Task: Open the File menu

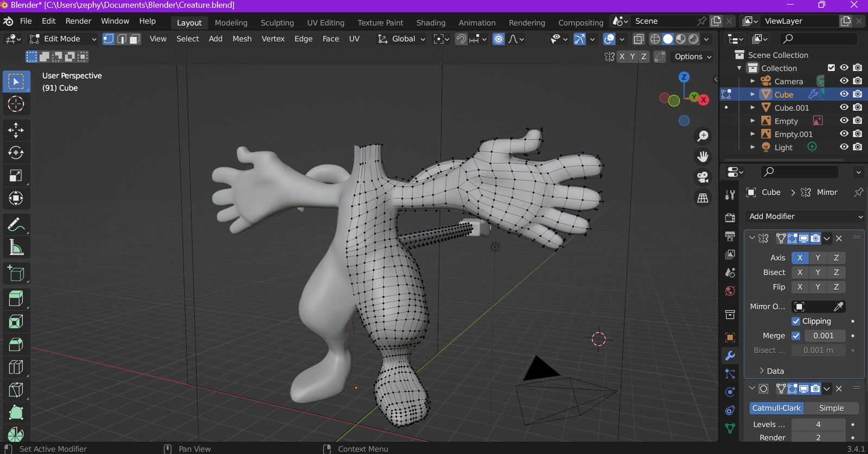Action: coord(26,21)
